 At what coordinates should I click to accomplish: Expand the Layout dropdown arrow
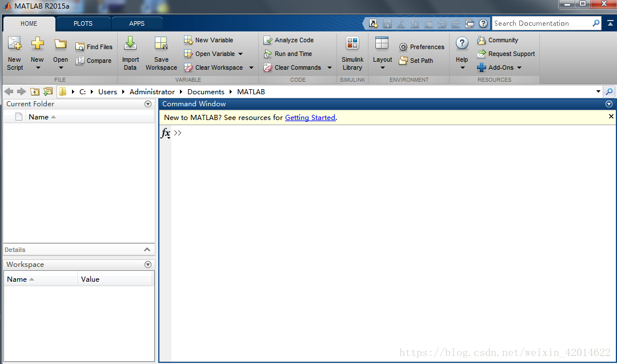(x=382, y=67)
